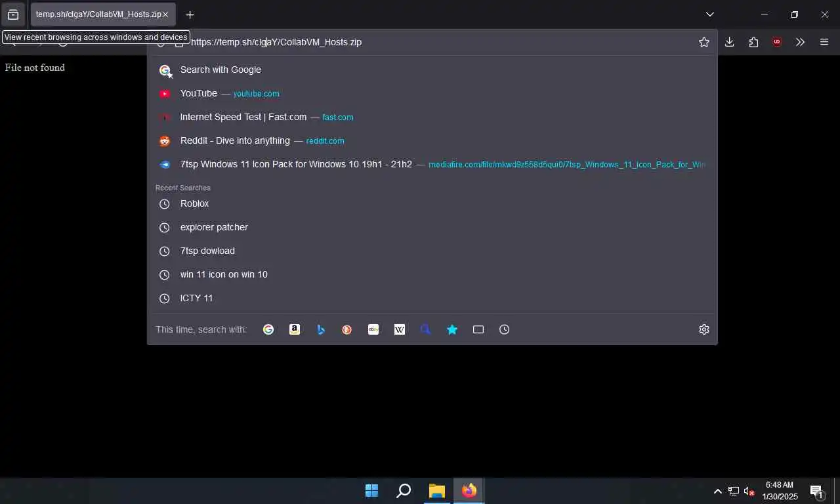This screenshot has height=504, width=840.
Task: Select Reddit - Dive into anything suggestion
Action: tap(432, 140)
